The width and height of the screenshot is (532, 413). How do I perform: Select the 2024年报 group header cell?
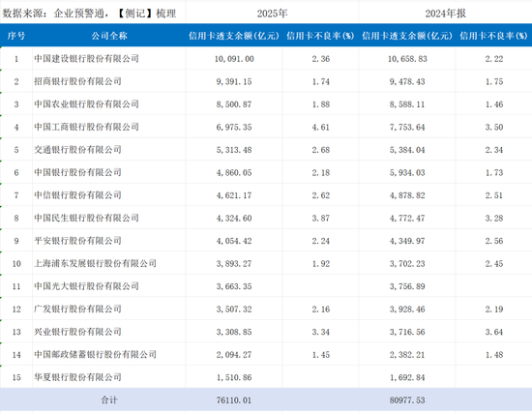pos(446,14)
